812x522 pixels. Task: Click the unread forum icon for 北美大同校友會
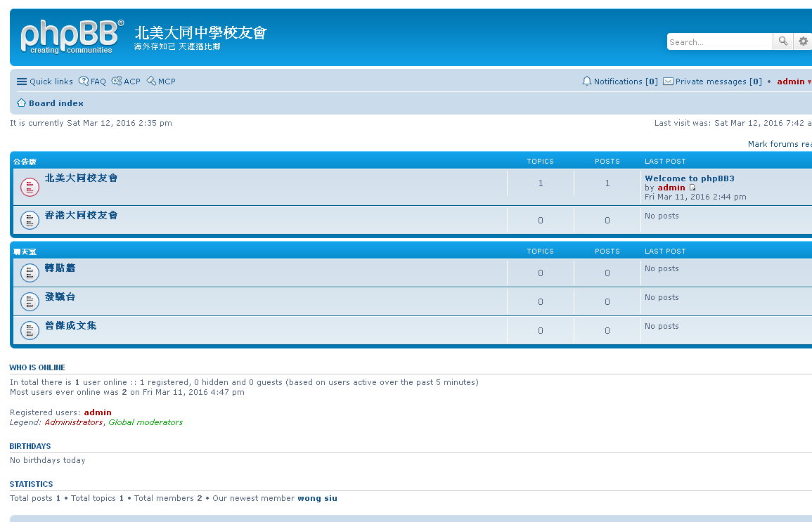pos(30,187)
